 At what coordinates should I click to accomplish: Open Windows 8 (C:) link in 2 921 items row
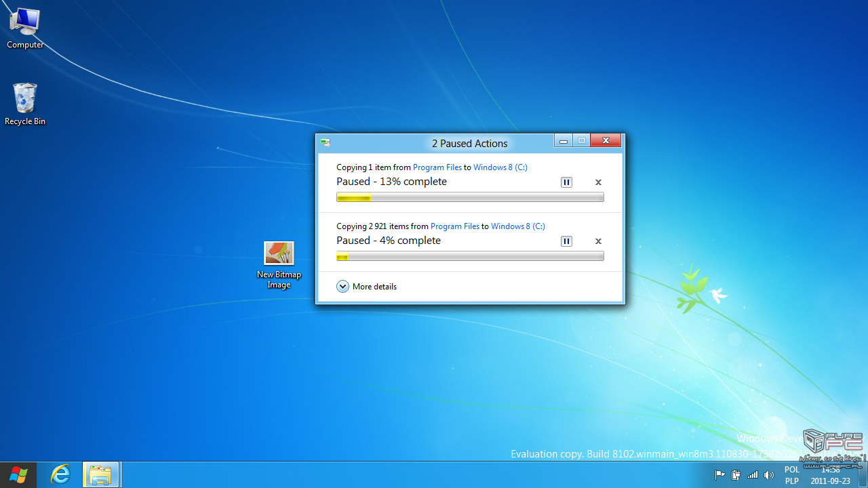tap(518, 226)
